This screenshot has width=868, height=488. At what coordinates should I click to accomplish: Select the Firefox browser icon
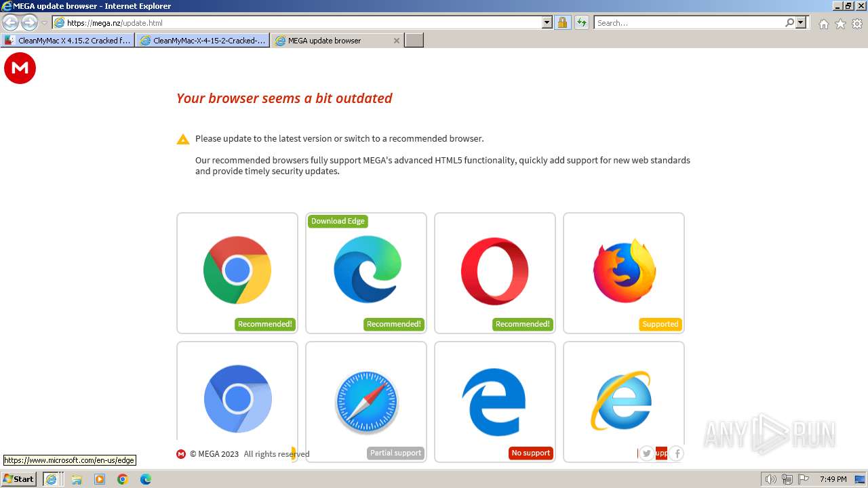point(624,270)
